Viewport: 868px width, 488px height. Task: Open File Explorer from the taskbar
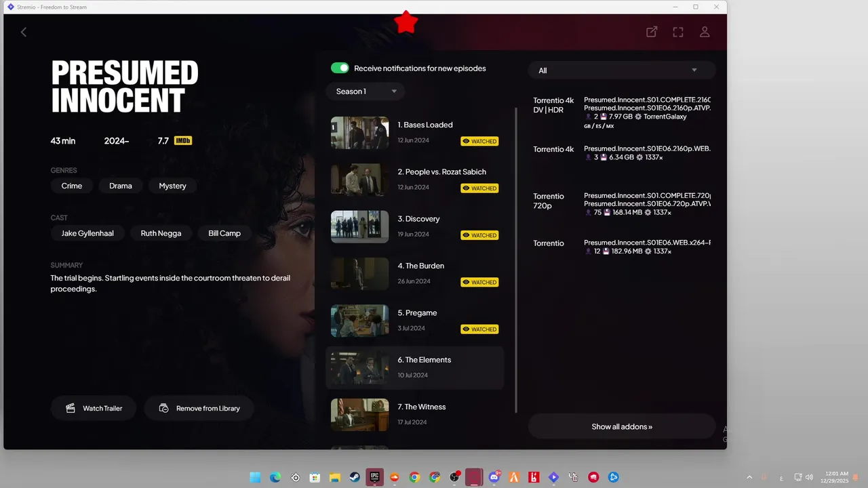click(x=334, y=477)
